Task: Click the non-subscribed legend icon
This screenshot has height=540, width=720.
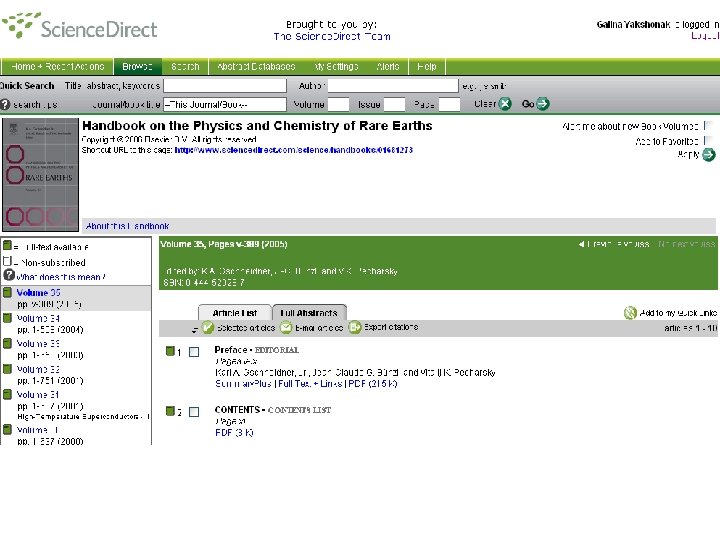Action: coord(7,261)
